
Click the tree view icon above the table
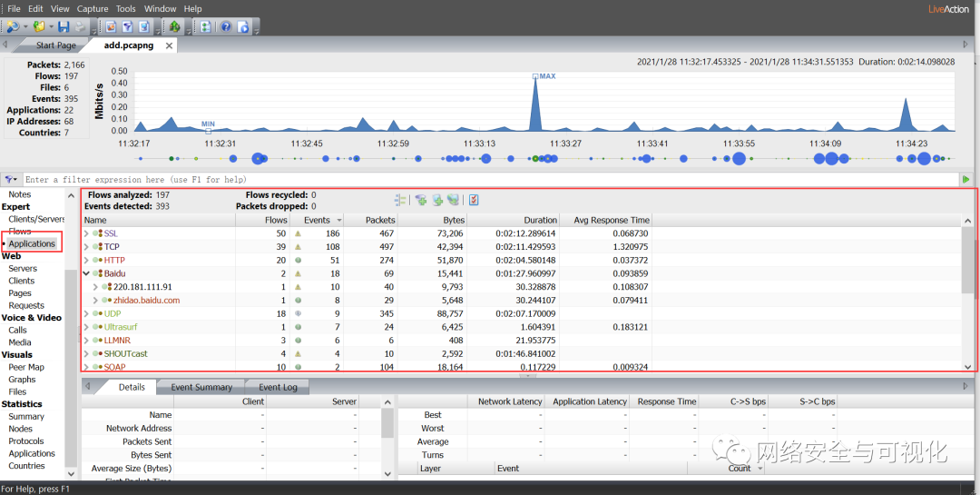click(x=400, y=200)
